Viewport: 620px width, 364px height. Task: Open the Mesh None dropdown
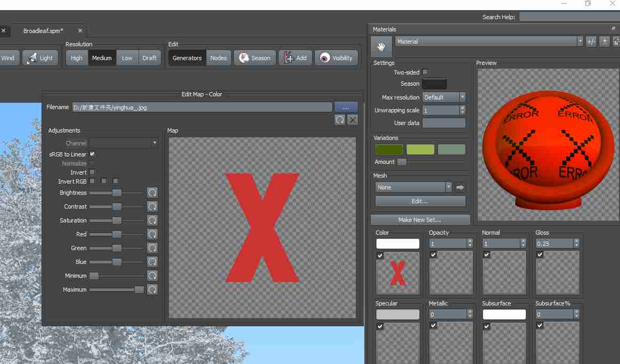(x=413, y=187)
